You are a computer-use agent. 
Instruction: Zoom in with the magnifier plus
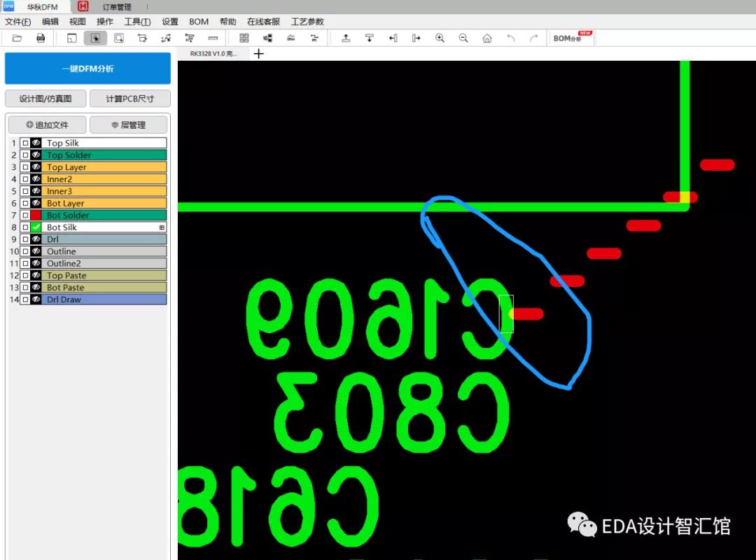coord(440,38)
